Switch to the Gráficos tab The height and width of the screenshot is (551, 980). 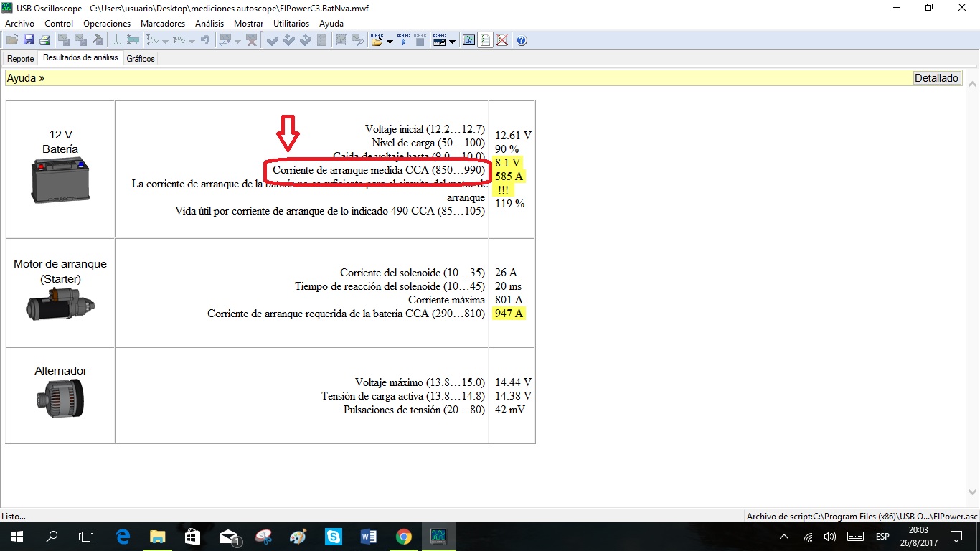coord(141,59)
